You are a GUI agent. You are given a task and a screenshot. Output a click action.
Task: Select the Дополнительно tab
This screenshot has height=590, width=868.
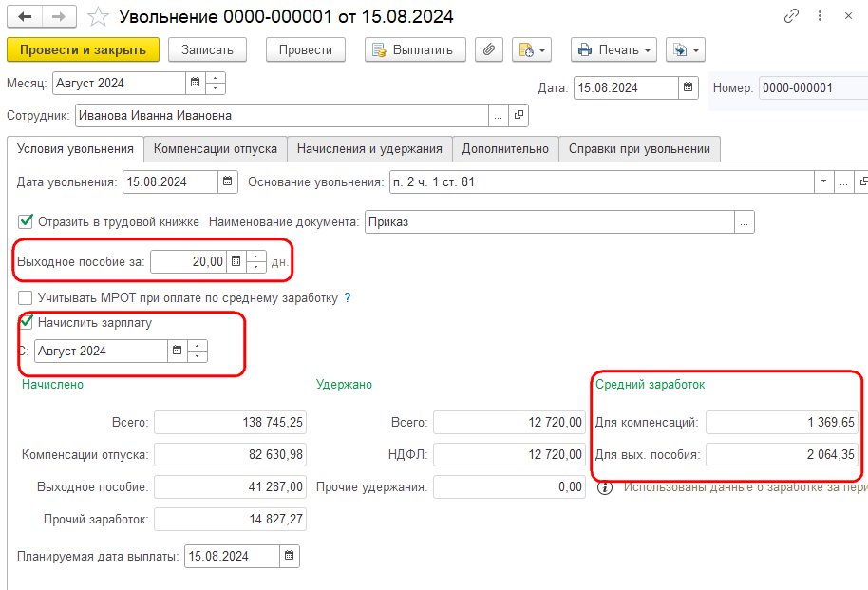coord(505,149)
